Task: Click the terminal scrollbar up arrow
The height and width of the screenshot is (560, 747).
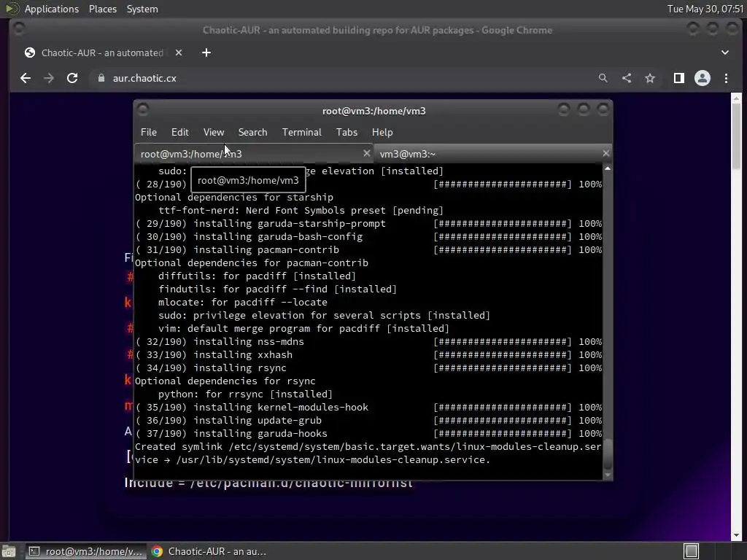Action: 608,168
